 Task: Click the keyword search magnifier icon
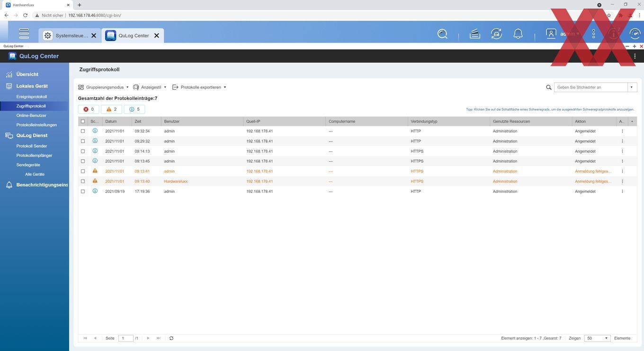[x=549, y=88]
